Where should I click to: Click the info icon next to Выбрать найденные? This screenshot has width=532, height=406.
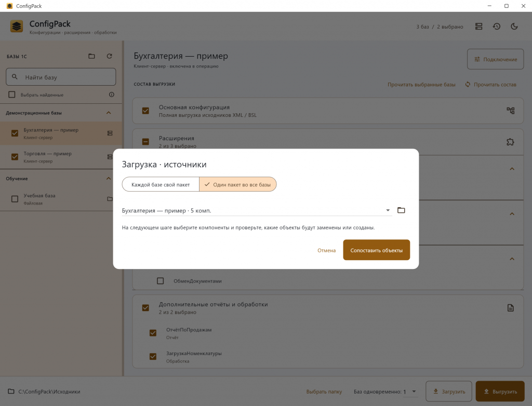click(111, 94)
